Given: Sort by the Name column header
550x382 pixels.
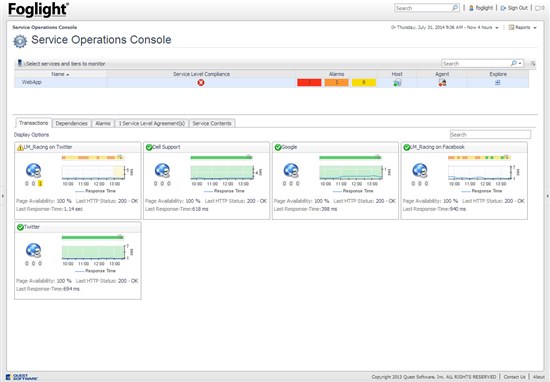Looking at the screenshot, I should coord(60,74).
